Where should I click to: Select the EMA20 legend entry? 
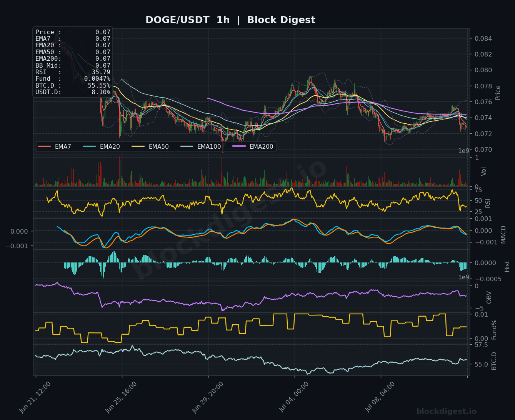(101, 146)
